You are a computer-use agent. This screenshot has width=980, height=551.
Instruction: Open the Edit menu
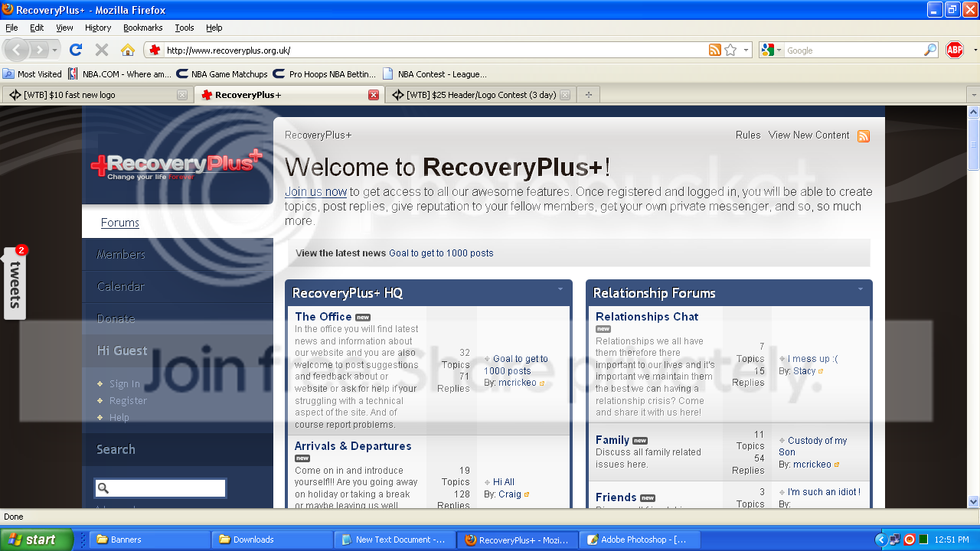[x=37, y=28]
